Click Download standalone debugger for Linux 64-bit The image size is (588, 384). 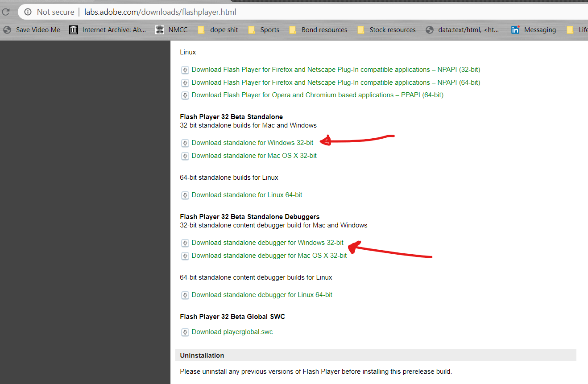pos(262,295)
